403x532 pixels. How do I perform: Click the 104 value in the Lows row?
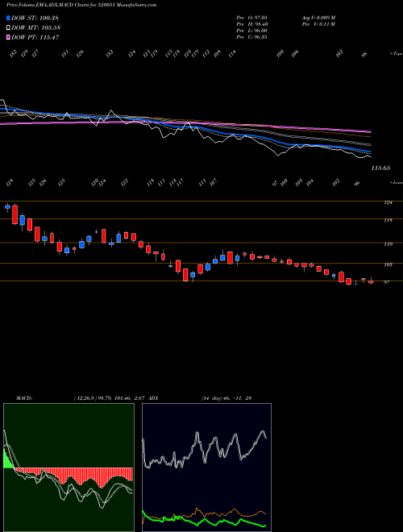coord(310,183)
